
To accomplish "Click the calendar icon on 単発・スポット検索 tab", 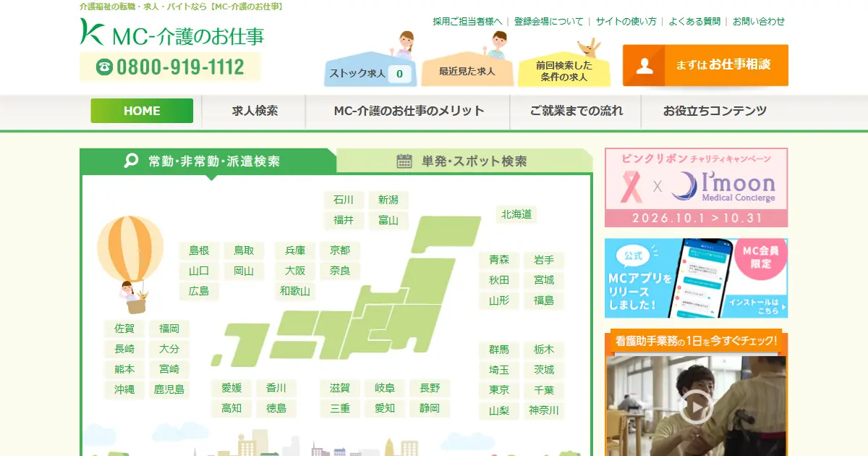I will click(x=404, y=161).
